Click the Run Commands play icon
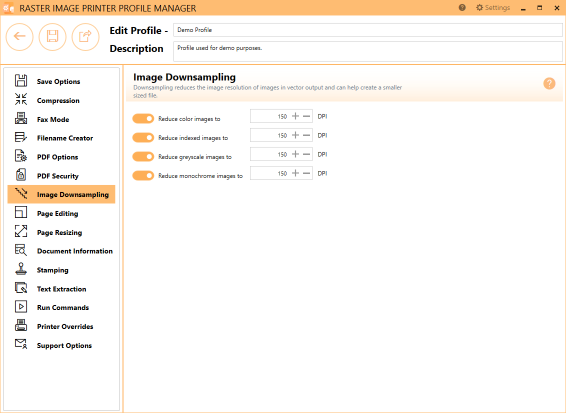 [21, 307]
